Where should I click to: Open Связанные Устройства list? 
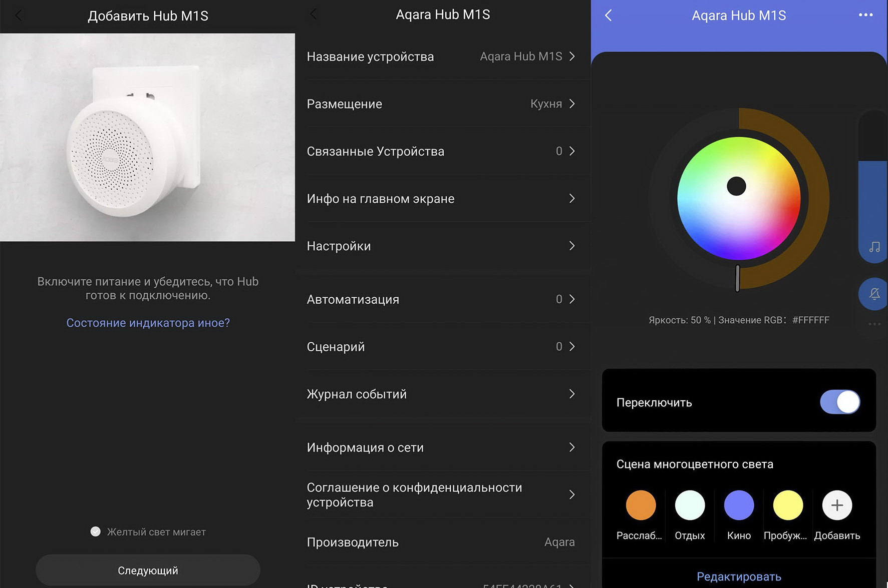(x=443, y=151)
